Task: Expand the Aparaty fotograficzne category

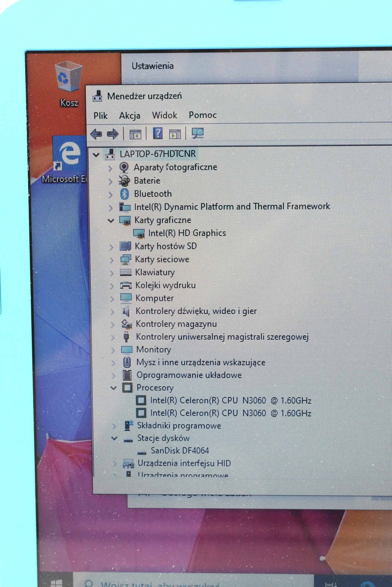Action: (x=111, y=168)
